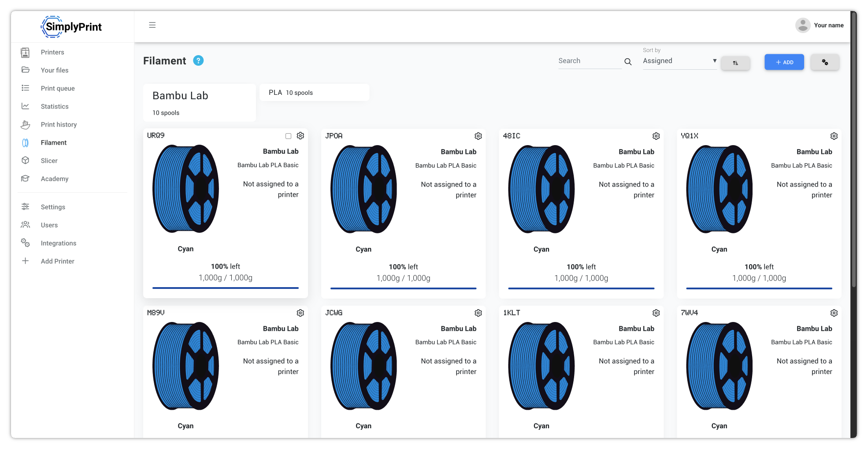
Task: Open settings gear for spool YQ1X
Action: click(x=834, y=136)
